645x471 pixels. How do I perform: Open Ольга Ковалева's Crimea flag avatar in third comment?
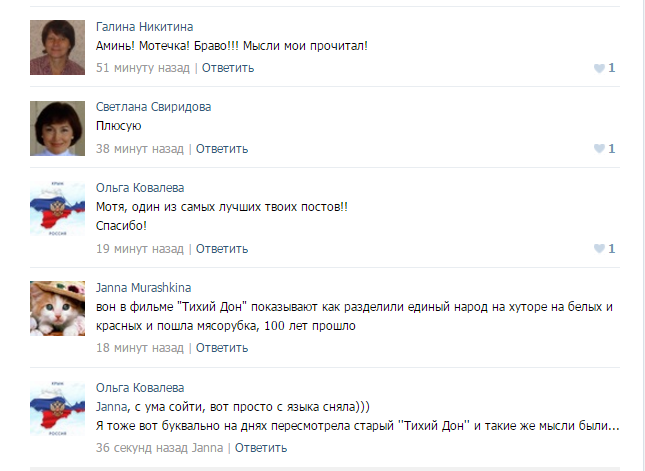[x=56, y=208]
